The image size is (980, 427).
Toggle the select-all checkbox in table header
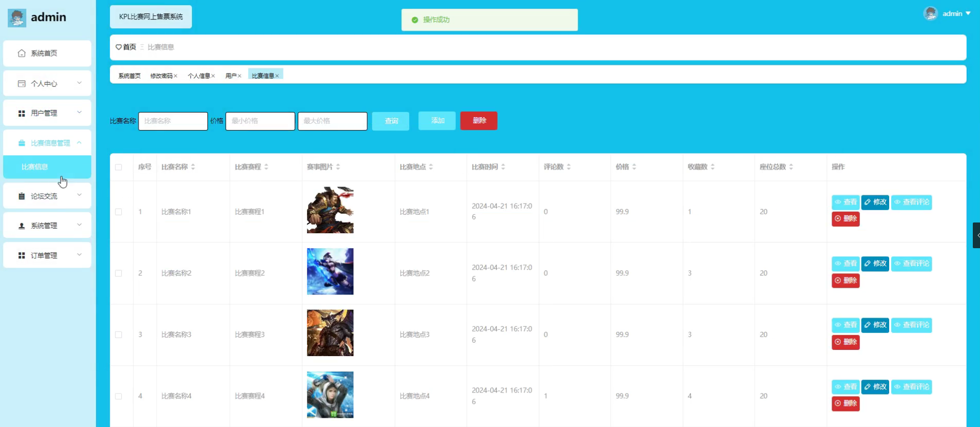point(119,167)
